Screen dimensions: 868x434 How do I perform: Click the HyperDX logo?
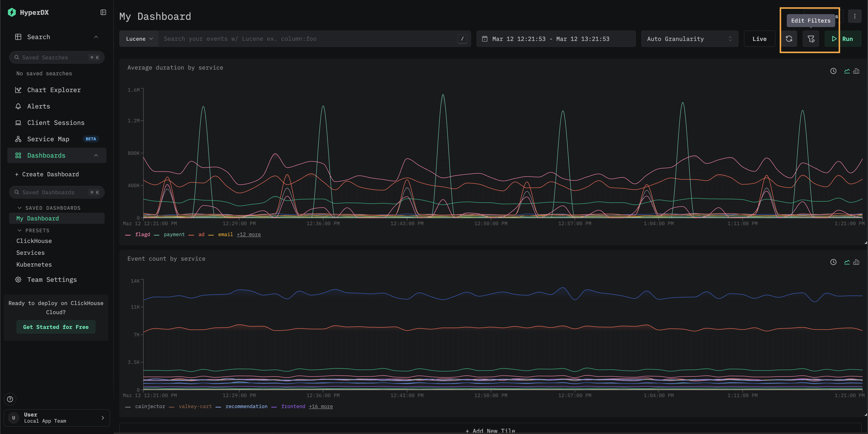(12, 13)
